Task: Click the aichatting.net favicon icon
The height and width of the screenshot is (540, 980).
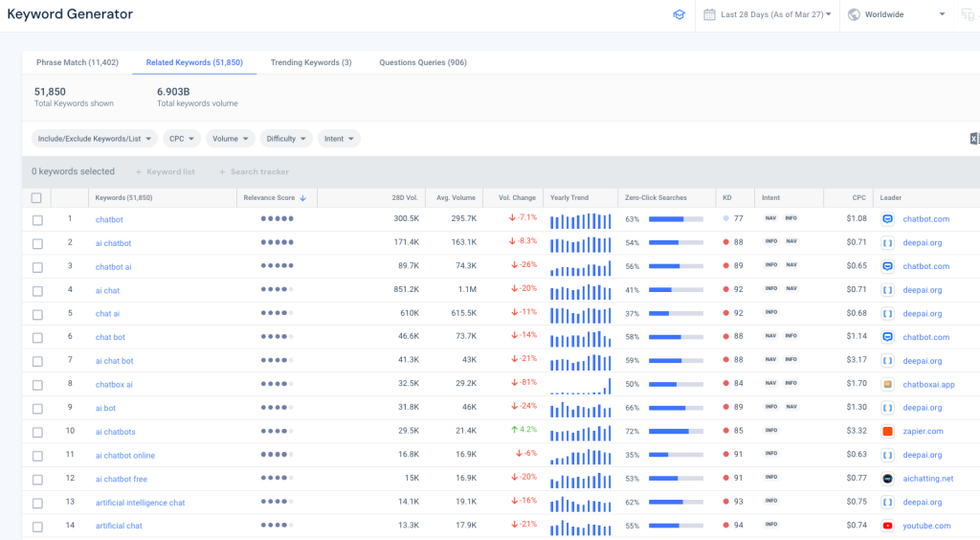Action: pyautogui.click(x=887, y=479)
